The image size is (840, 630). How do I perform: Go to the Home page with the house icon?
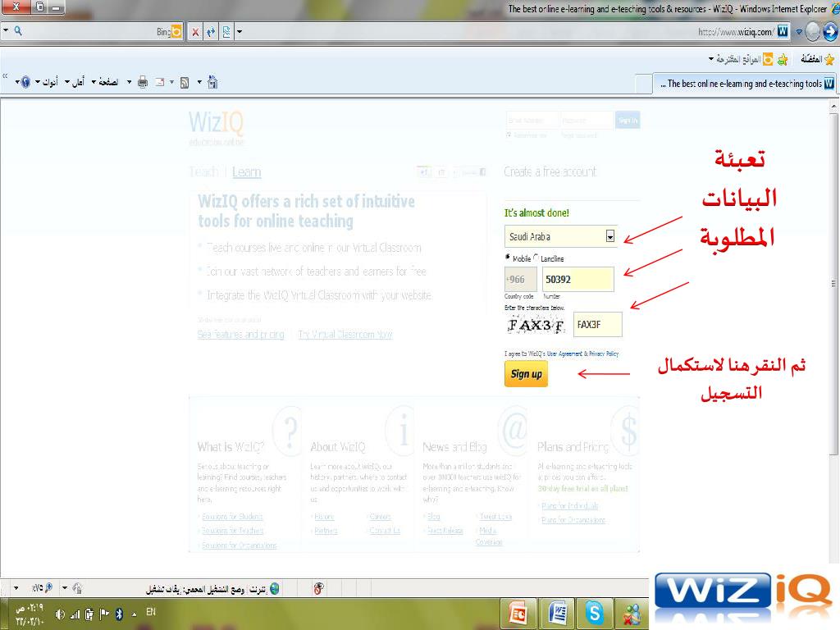pyautogui.click(x=212, y=82)
